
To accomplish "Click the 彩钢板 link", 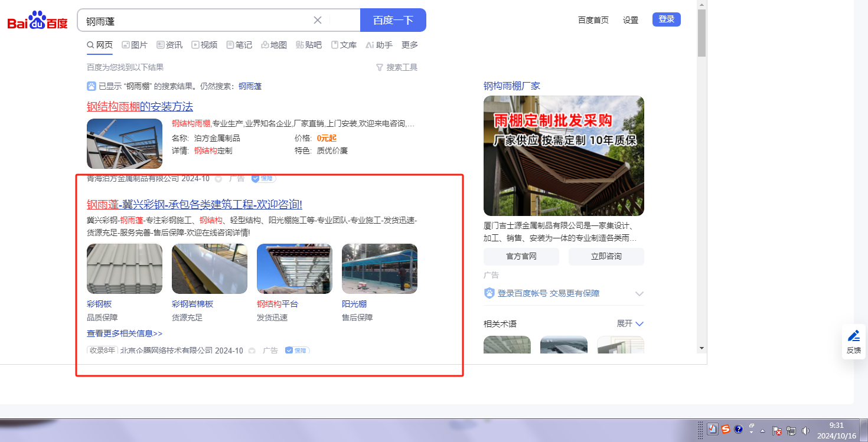I will click(99, 304).
